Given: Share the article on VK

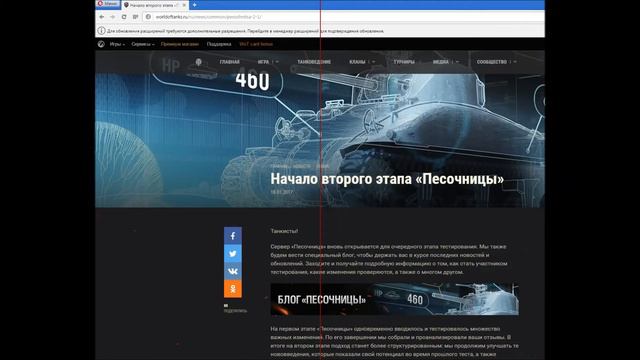Looking at the screenshot, I should click(x=233, y=271).
